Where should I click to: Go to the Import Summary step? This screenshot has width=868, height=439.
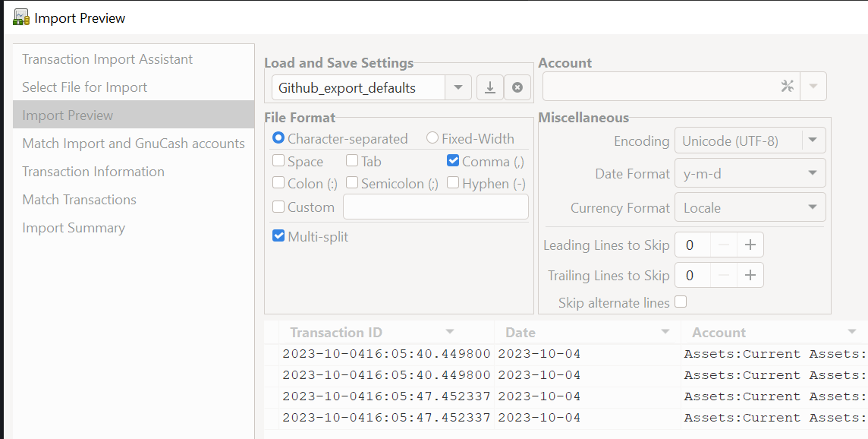[x=74, y=227]
